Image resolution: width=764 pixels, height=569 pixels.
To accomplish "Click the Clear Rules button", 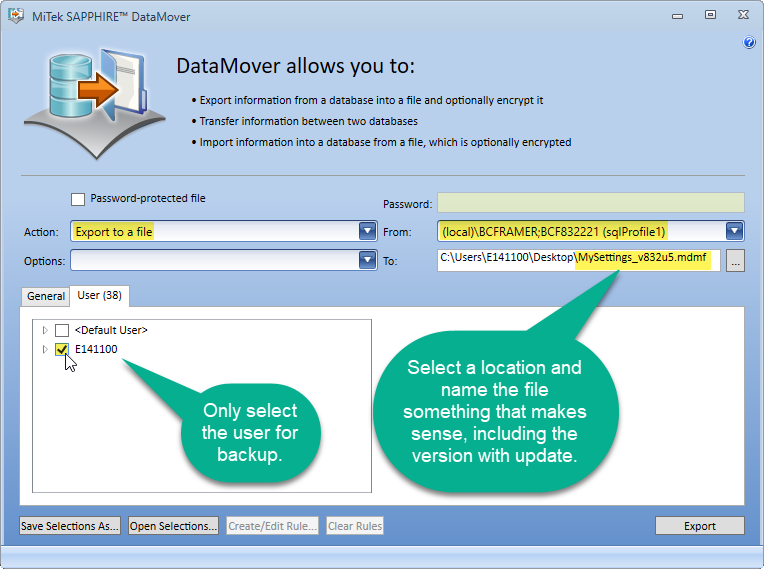I will 355,526.
